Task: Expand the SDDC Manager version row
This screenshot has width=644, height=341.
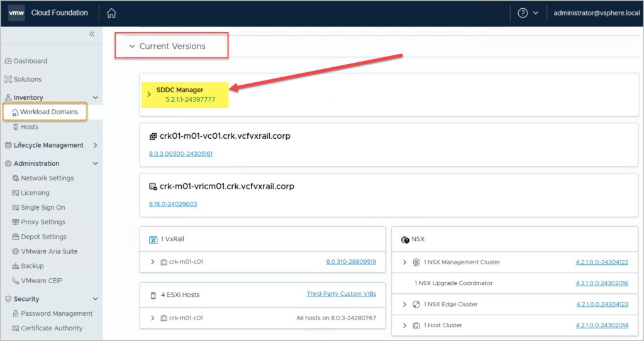Action: [149, 94]
